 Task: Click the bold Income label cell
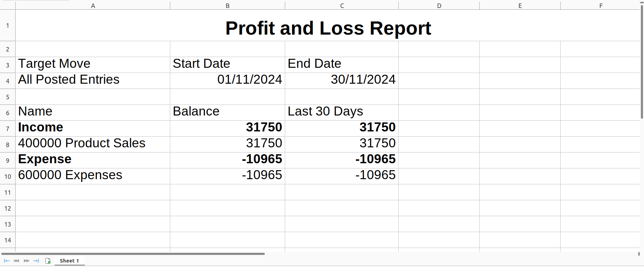(93, 128)
